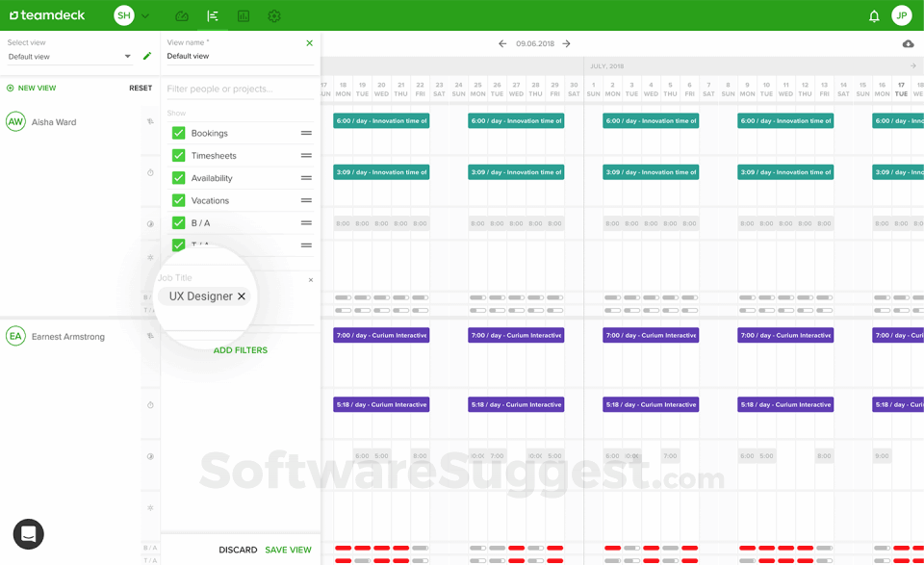Select the 17 TUE day column header

pyautogui.click(x=901, y=89)
